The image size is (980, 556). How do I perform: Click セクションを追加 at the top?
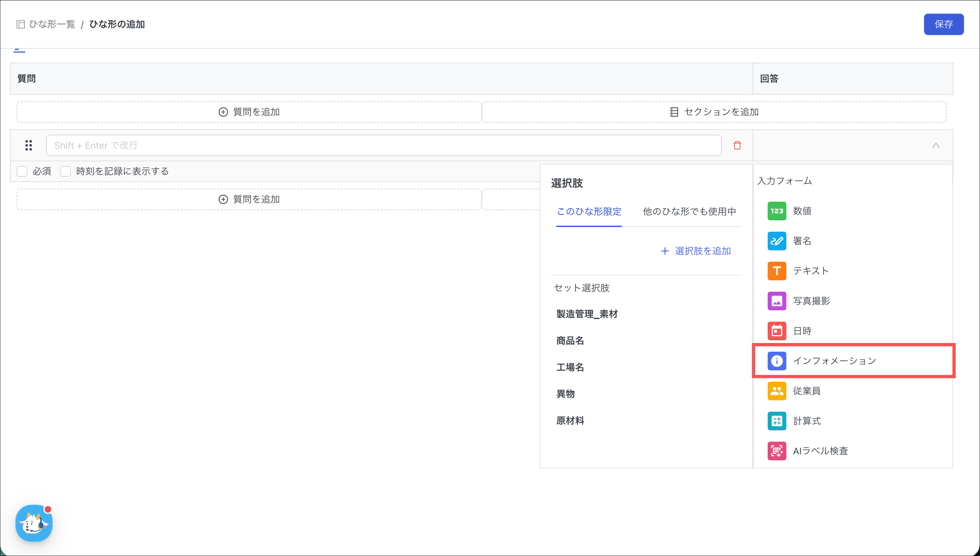714,112
